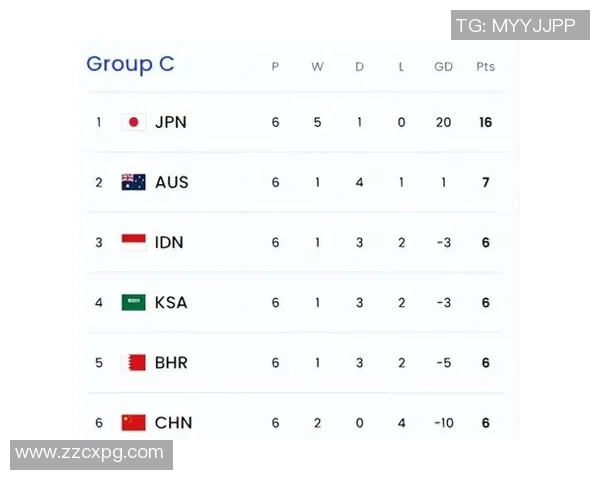This screenshot has height=480, width=600.
Task: Open the KSA team link
Action: (x=171, y=302)
